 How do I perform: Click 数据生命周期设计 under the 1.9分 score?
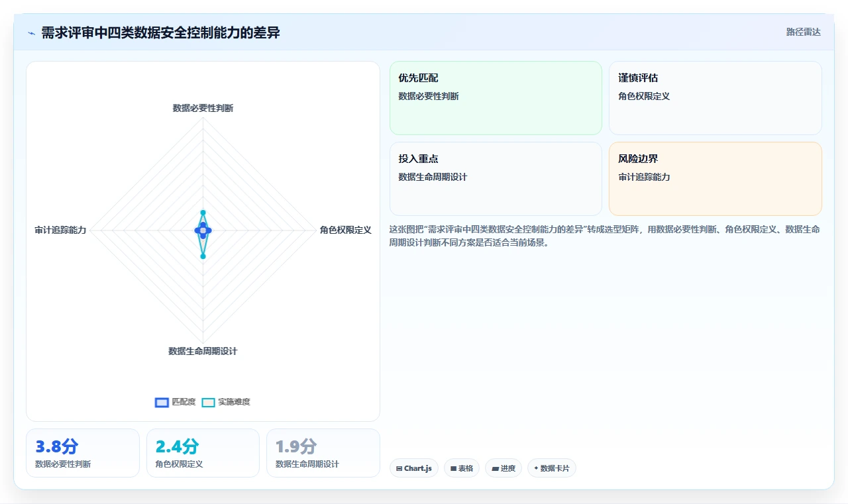307,464
